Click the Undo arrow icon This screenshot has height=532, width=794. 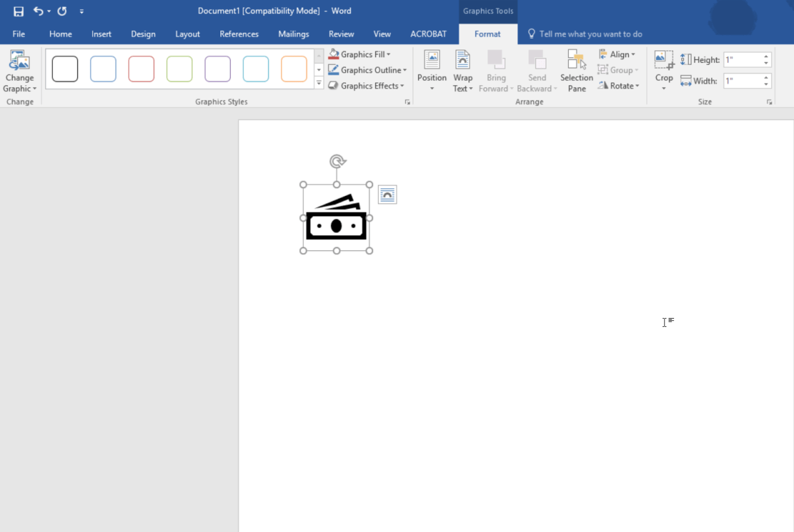[x=38, y=11]
